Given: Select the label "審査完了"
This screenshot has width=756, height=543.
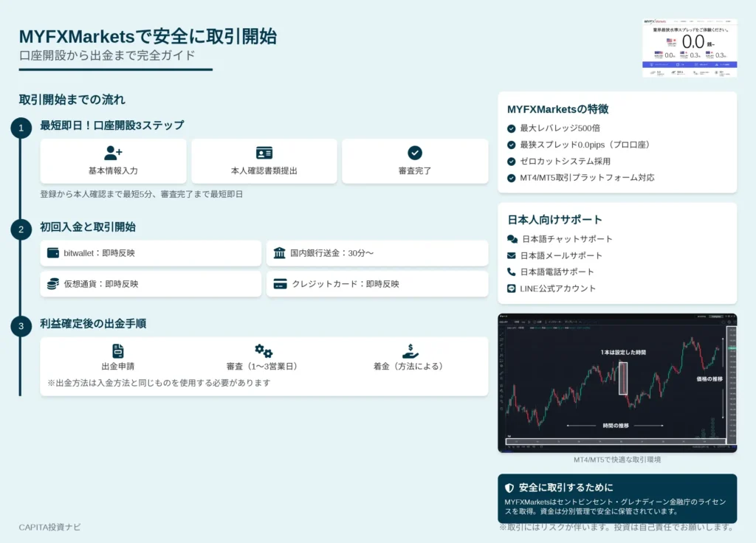Looking at the screenshot, I should tap(415, 170).
